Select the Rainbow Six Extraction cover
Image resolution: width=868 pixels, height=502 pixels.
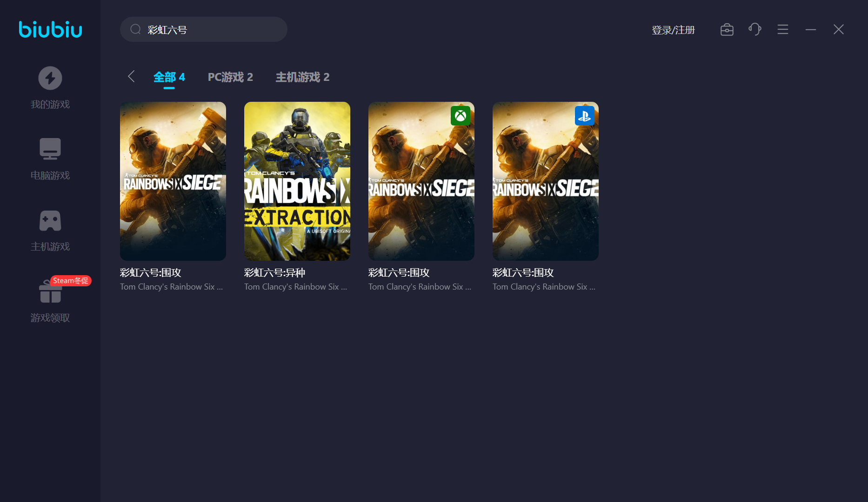(297, 181)
